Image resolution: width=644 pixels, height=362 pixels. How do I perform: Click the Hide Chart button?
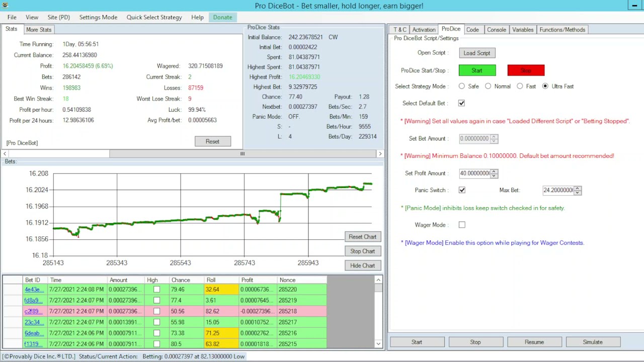coord(362,265)
